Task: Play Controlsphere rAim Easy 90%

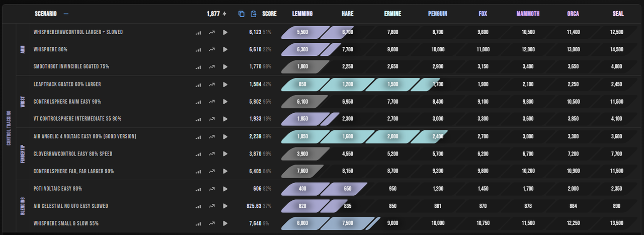Action: point(225,102)
